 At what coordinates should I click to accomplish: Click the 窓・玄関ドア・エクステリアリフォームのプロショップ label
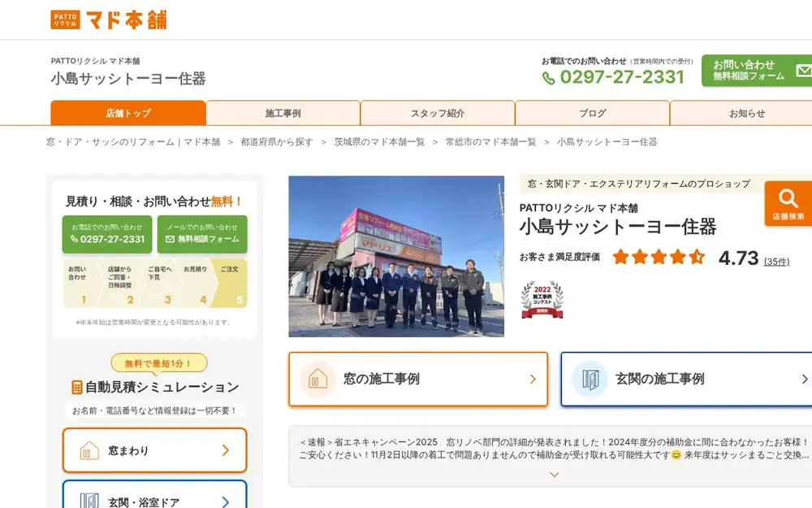click(x=639, y=184)
